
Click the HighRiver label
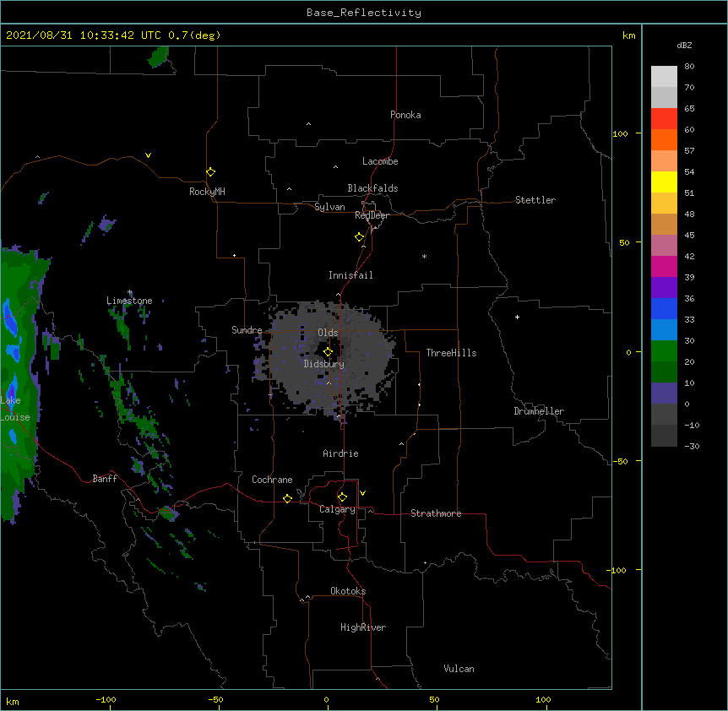coord(363,627)
